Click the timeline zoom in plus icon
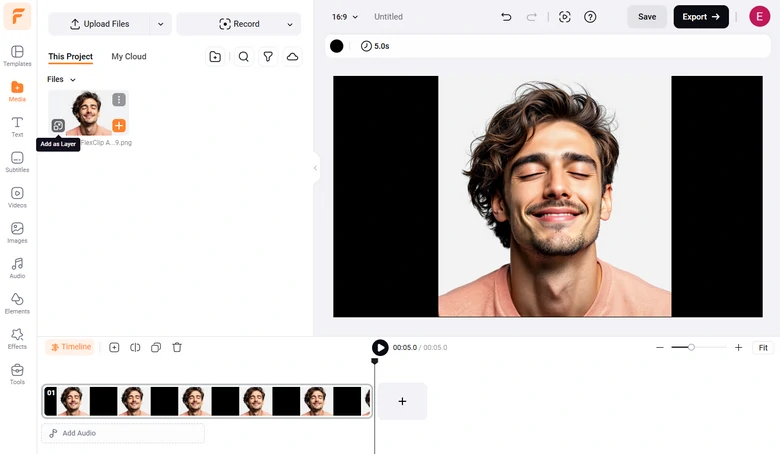The width and height of the screenshot is (780, 454). tap(738, 348)
